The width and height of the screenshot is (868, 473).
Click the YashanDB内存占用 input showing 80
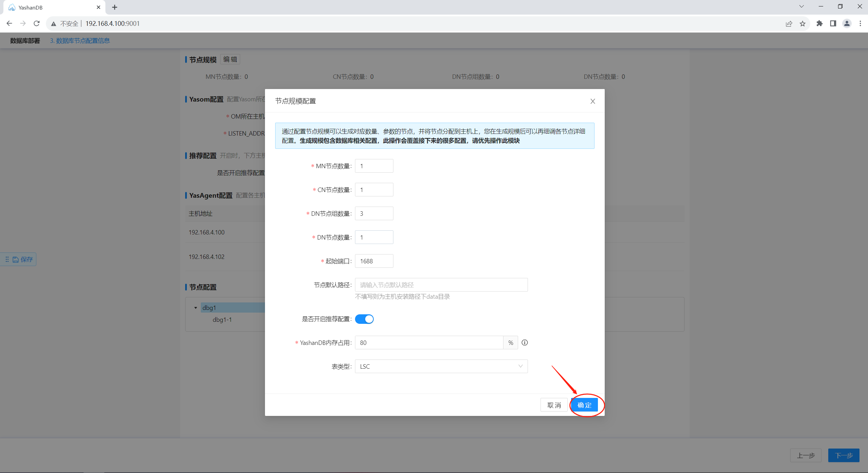(x=429, y=343)
